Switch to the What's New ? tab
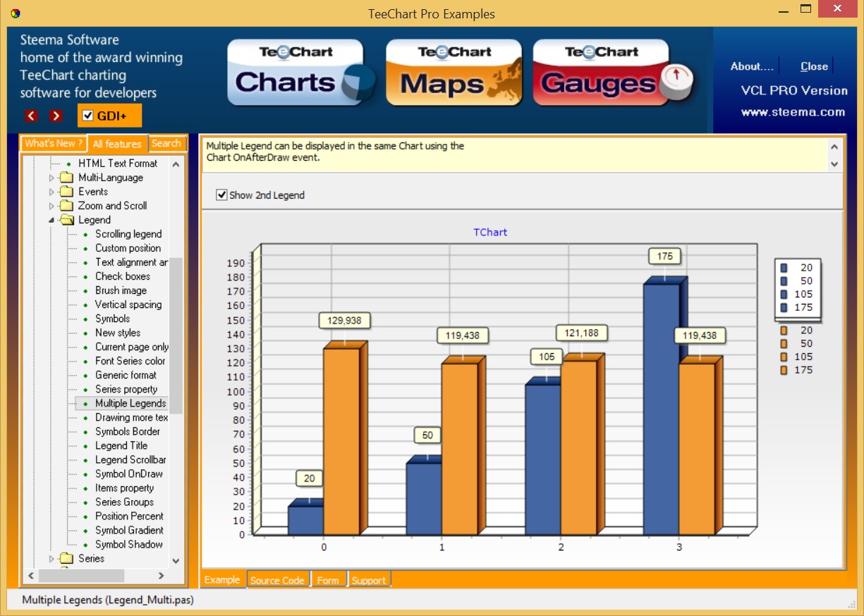 coord(54,143)
